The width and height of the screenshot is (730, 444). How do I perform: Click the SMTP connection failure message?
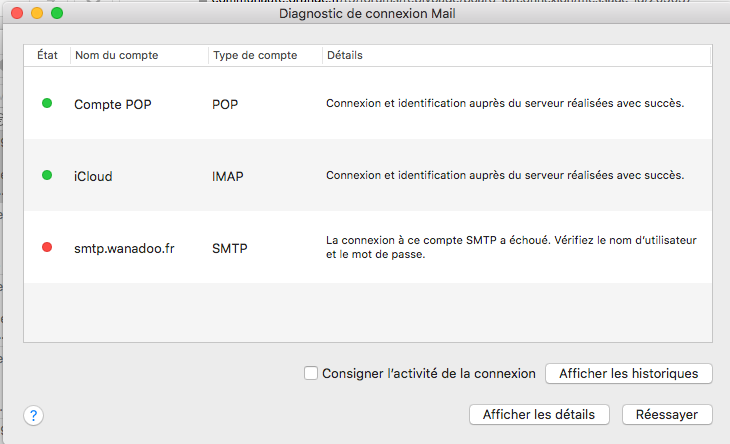(511, 247)
